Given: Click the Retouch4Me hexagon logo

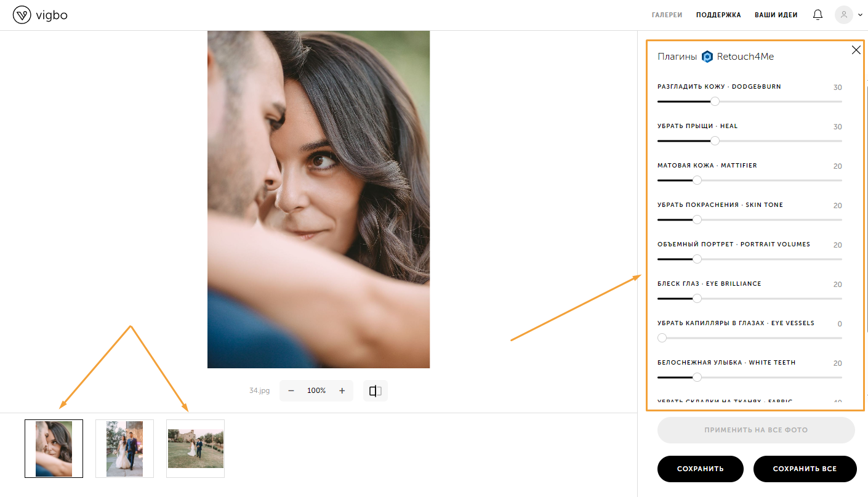Looking at the screenshot, I should (x=707, y=57).
